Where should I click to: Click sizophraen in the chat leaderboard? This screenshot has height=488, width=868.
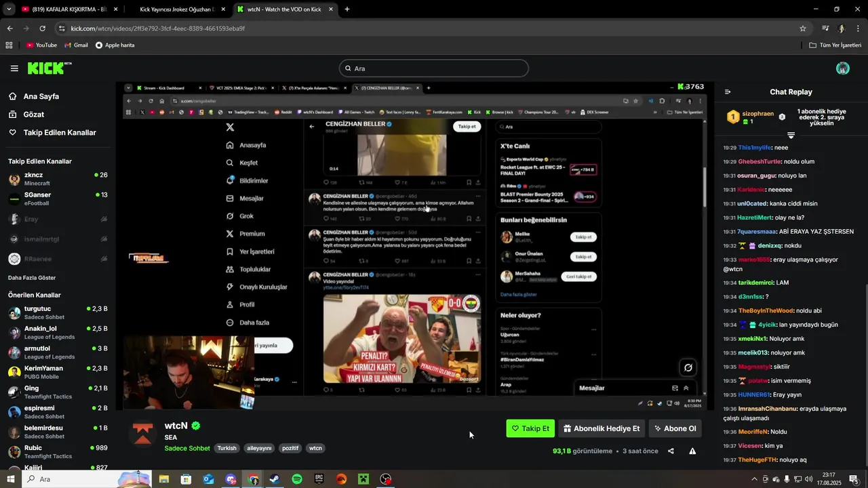(757, 114)
